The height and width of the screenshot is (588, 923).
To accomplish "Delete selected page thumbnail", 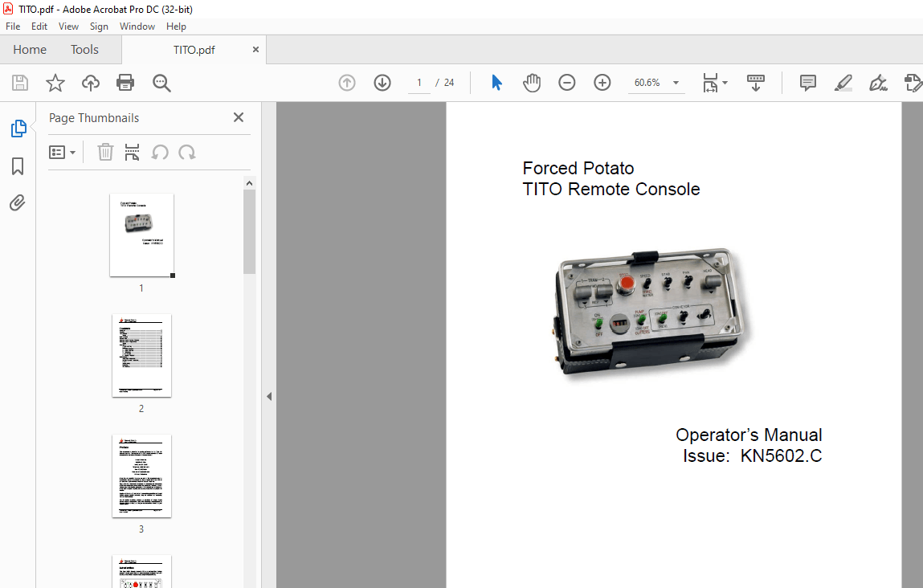I will 105,152.
